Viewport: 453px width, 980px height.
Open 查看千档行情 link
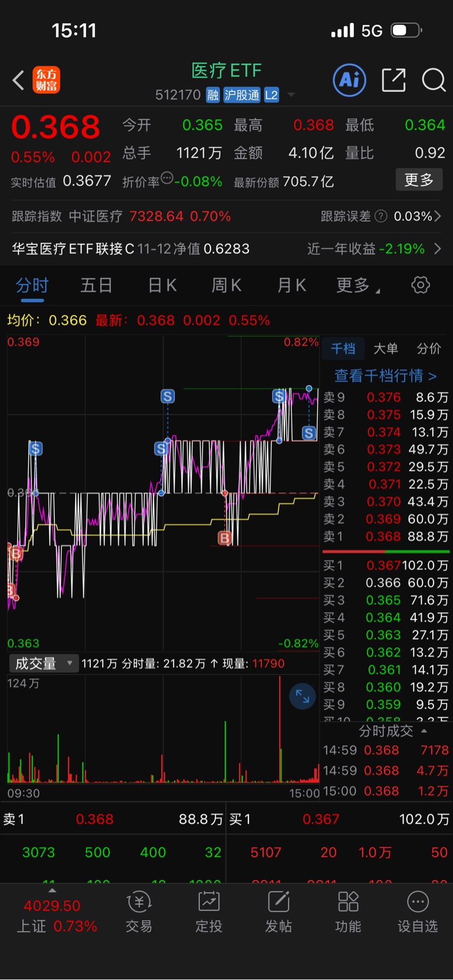click(x=386, y=375)
